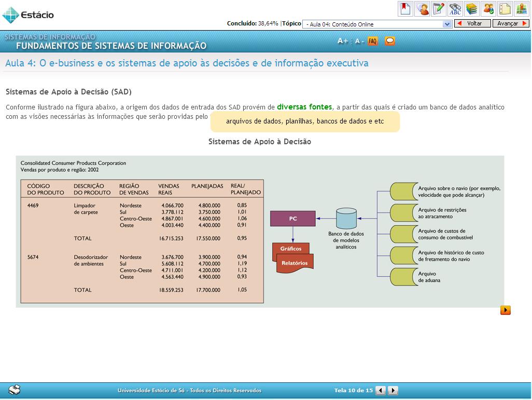Click the orange play arrow below figure

click(505, 310)
